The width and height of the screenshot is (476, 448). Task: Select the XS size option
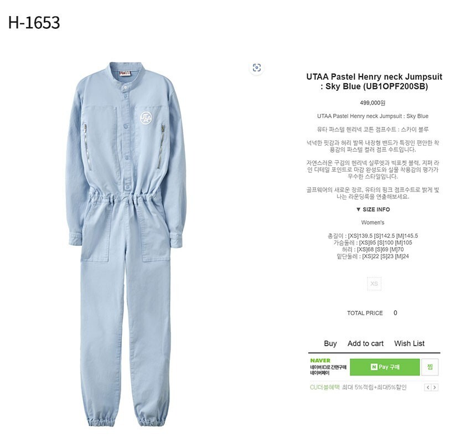[x=374, y=284]
